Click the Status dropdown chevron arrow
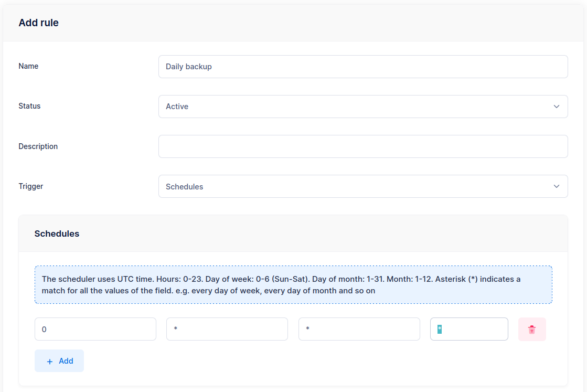The height and width of the screenshot is (392, 587). pyautogui.click(x=557, y=107)
